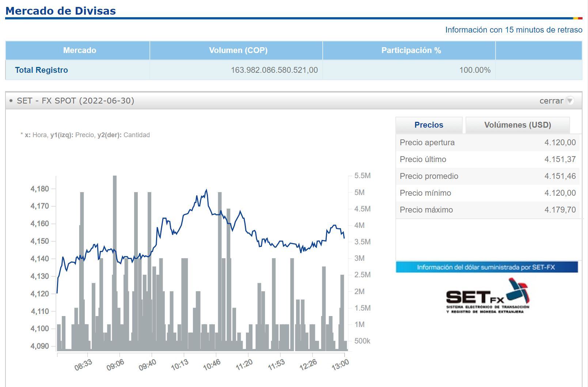
Task: Click the bullet icon before SET - FX SPOT
Action: pyautogui.click(x=11, y=101)
